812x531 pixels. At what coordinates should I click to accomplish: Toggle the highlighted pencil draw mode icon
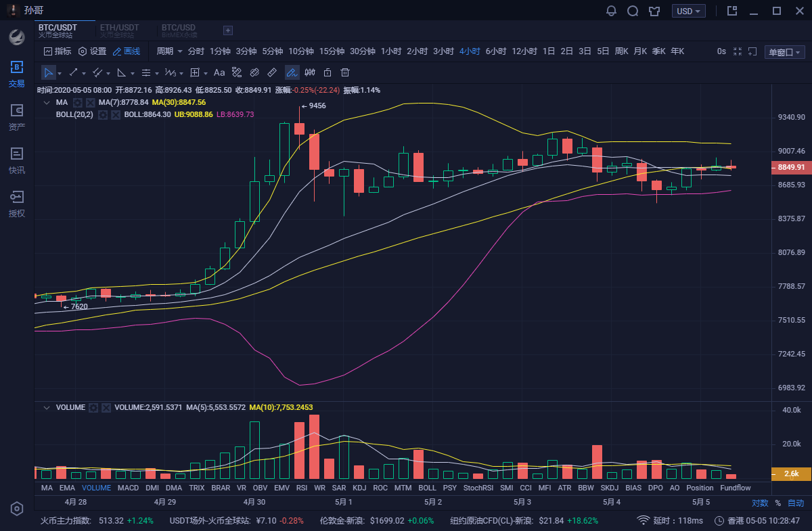coord(292,72)
